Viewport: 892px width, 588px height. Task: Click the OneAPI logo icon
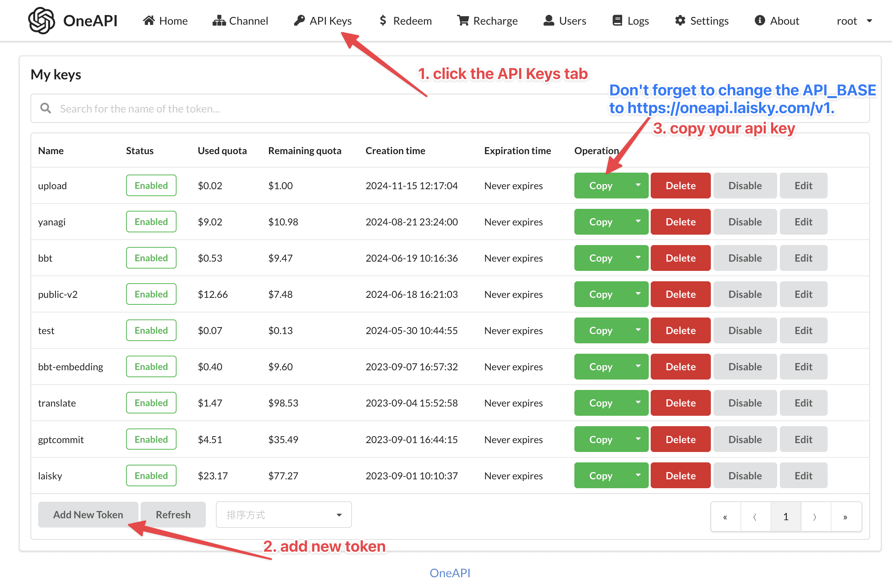pos(41,21)
